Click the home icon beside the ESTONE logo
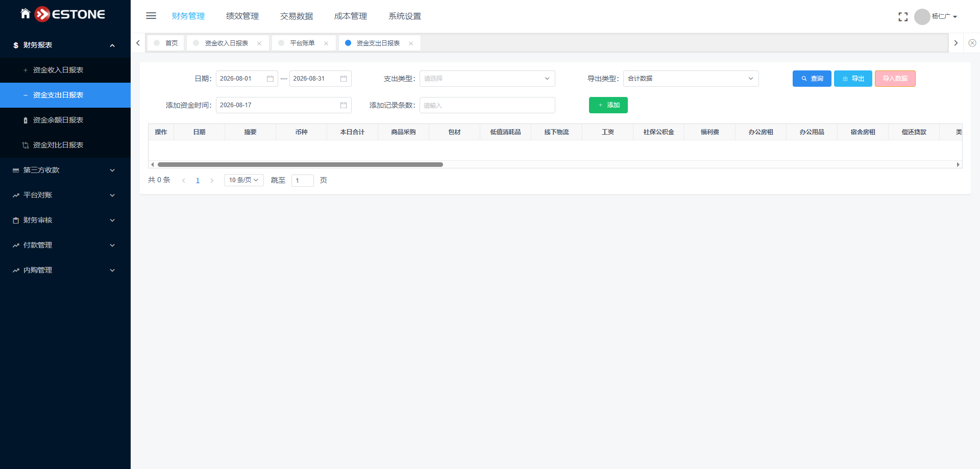The height and width of the screenshot is (469, 980). 26,13
